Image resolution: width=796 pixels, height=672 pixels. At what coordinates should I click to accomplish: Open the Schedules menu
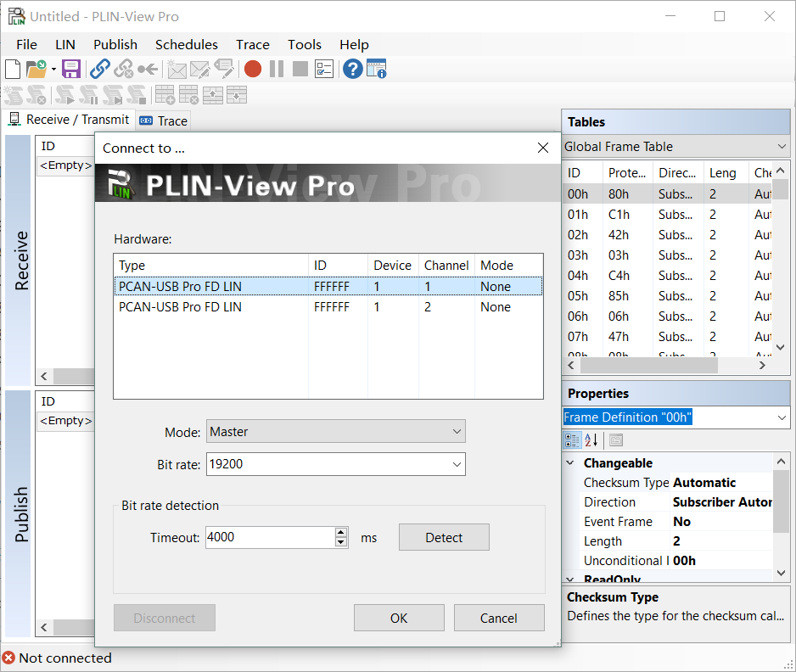pyautogui.click(x=187, y=45)
